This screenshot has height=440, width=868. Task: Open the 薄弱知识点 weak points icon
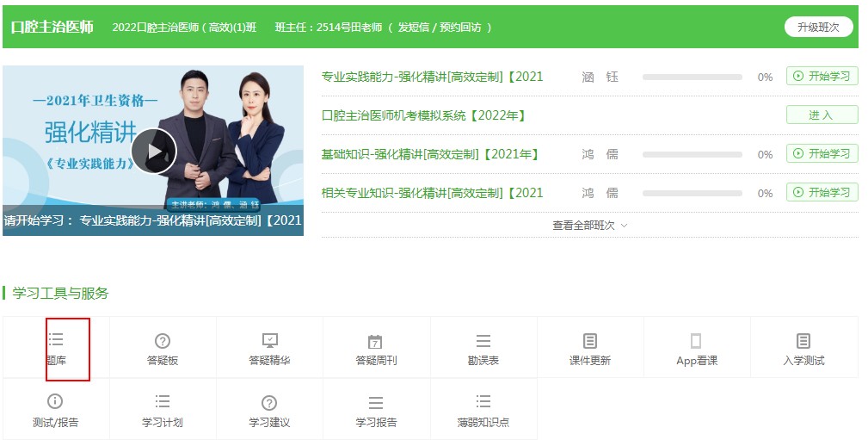pos(483,402)
